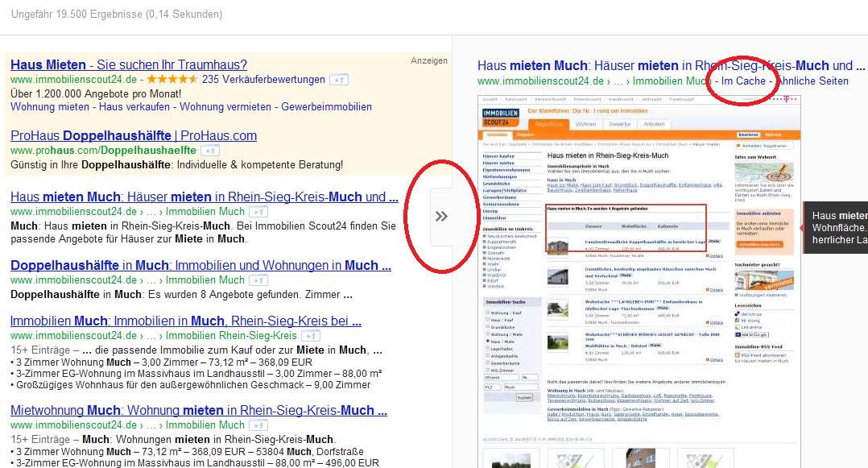
Task: Click preview pane title 'Haus mieten Much: Häuser mieten'
Action: tap(671, 66)
